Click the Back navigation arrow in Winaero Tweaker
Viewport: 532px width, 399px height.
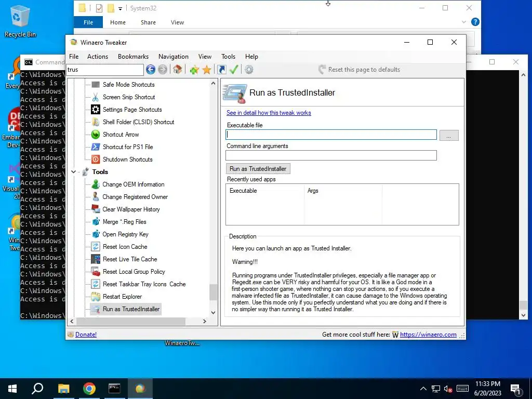tap(151, 70)
